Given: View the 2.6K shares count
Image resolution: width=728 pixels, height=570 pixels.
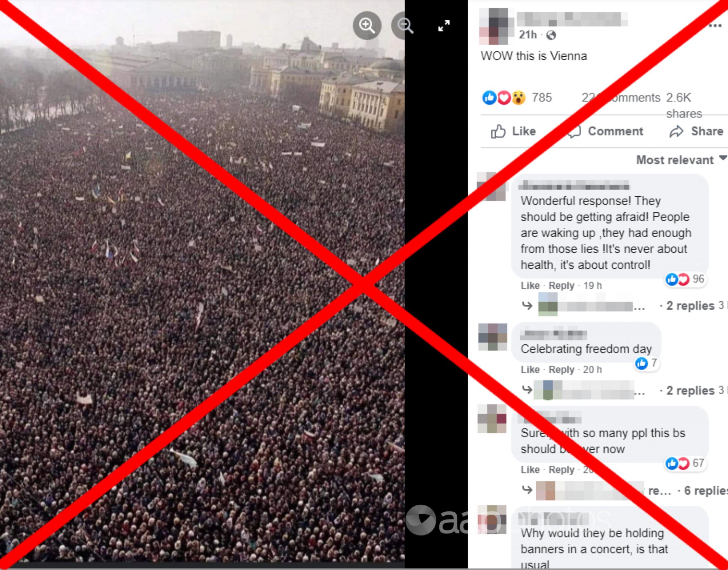Looking at the screenshot, I should [684, 105].
